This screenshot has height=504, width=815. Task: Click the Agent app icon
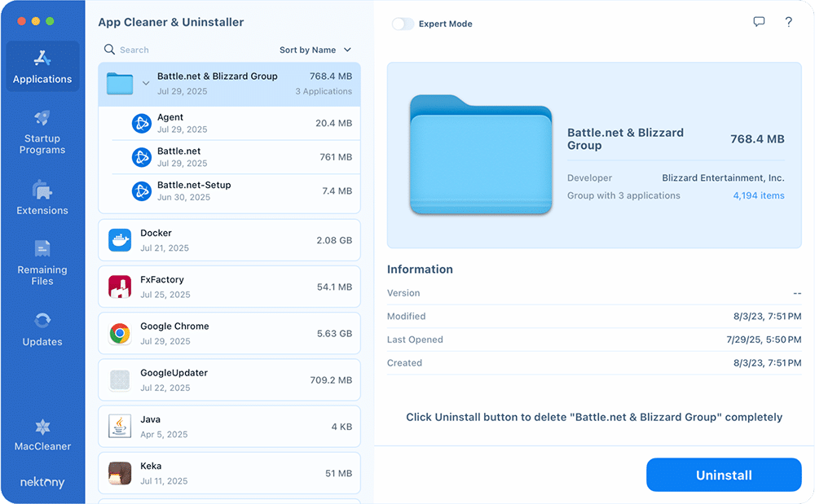coord(141,124)
